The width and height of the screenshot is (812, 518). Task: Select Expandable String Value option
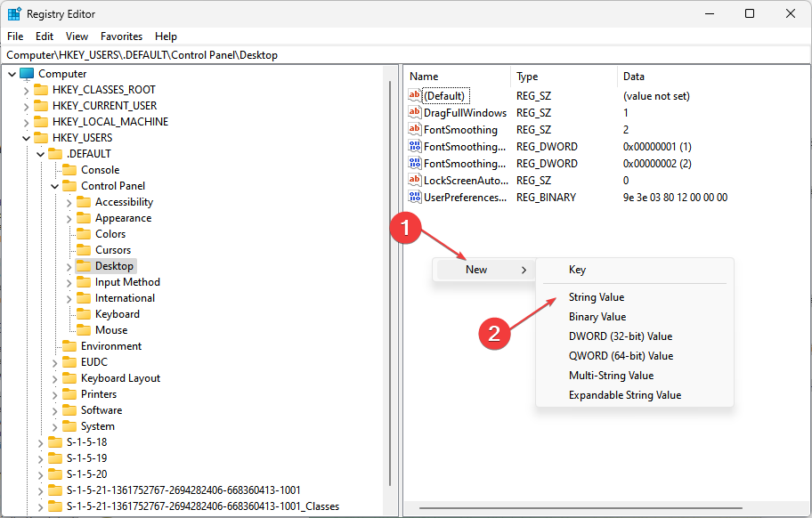(634, 395)
